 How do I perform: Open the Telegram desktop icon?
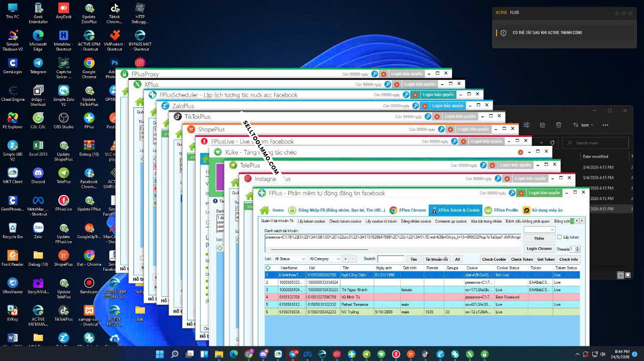(38, 66)
